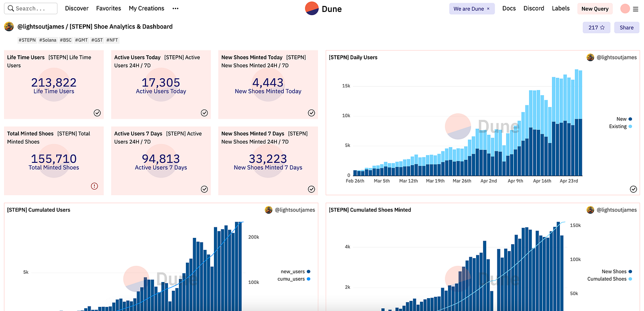The image size is (644, 311).
Task: Click checkmark status on Active Users Today
Action: 204,113
